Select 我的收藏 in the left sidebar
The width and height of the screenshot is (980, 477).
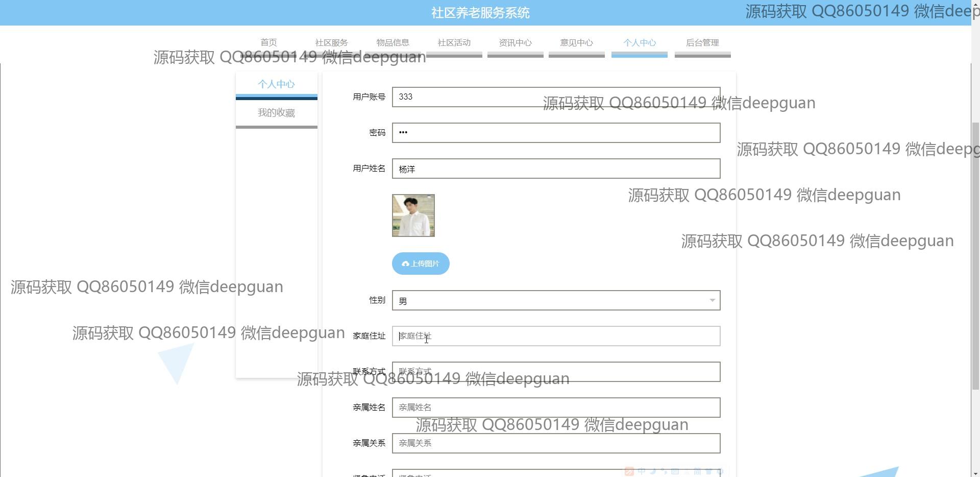[x=276, y=113]
